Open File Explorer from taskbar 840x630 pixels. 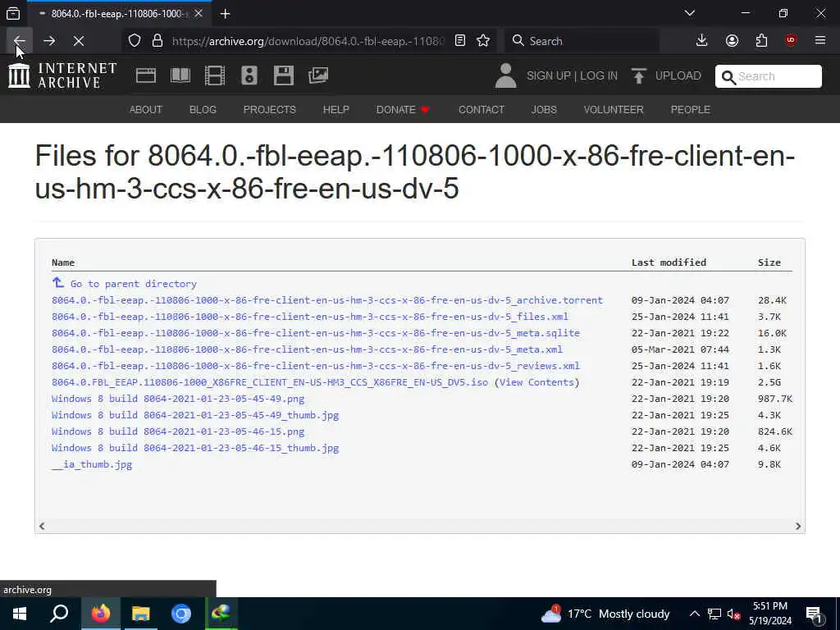140,614
